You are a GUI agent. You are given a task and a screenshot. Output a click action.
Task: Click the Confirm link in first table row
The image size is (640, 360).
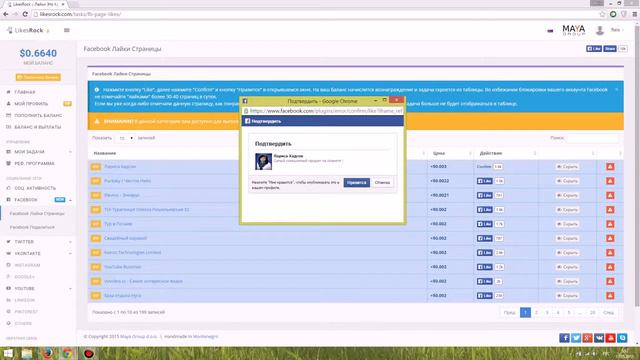coord(484,167)
